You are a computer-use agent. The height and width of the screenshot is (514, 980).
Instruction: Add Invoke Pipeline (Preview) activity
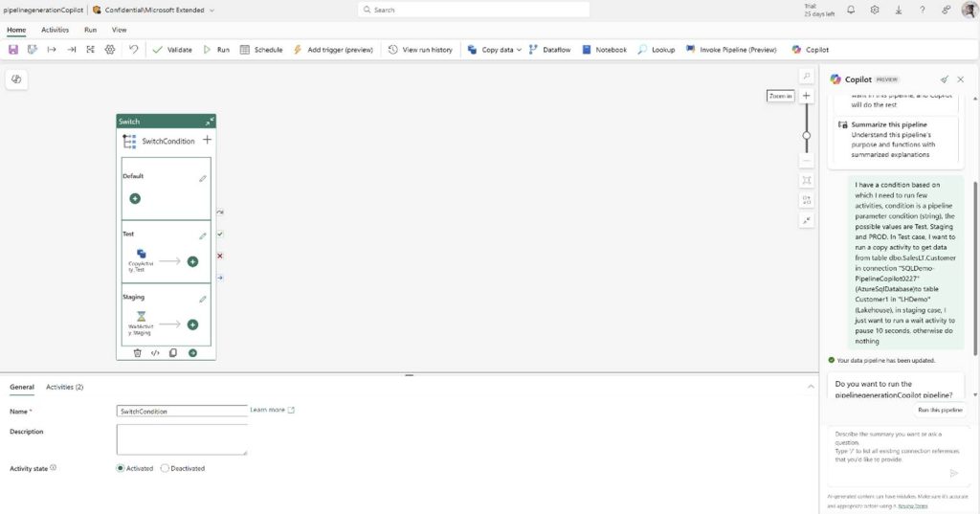(731, 50)
